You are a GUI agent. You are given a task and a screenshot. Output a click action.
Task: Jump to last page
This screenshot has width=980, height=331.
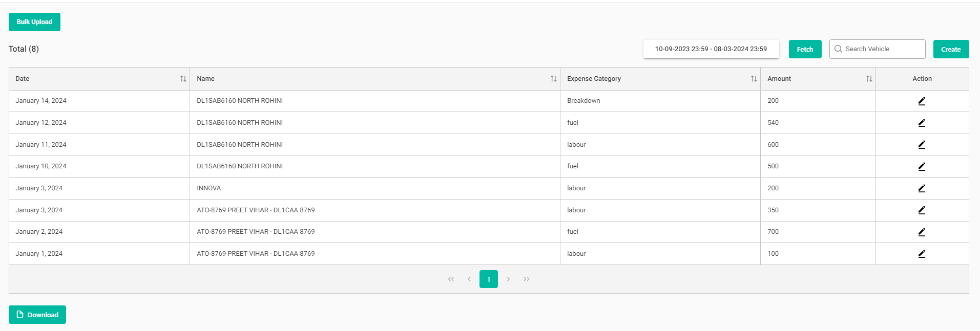(527, 279)
